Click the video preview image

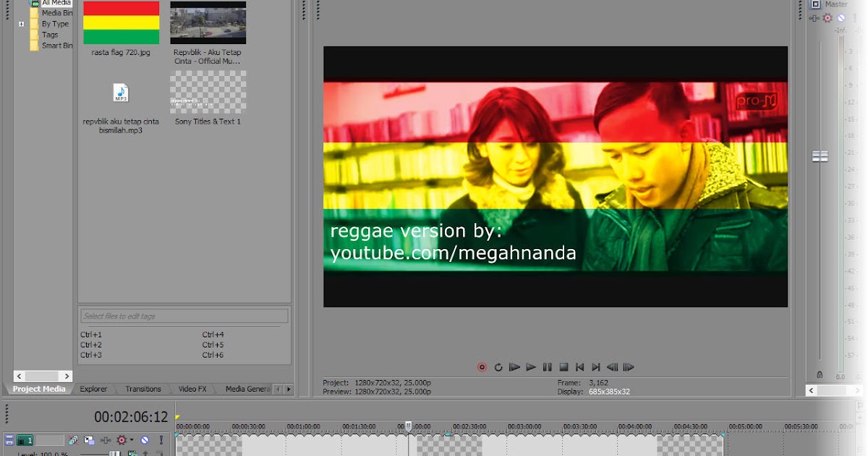coord(556,177)
